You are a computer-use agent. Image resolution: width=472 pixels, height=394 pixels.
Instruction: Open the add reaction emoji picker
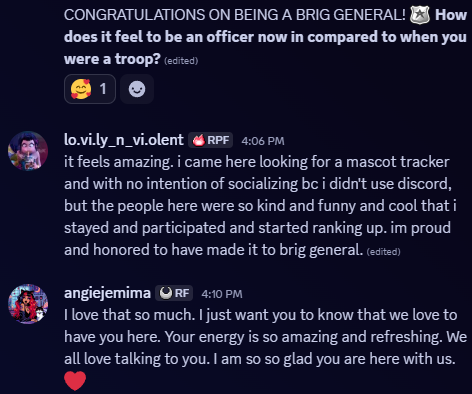coord(137,89)
